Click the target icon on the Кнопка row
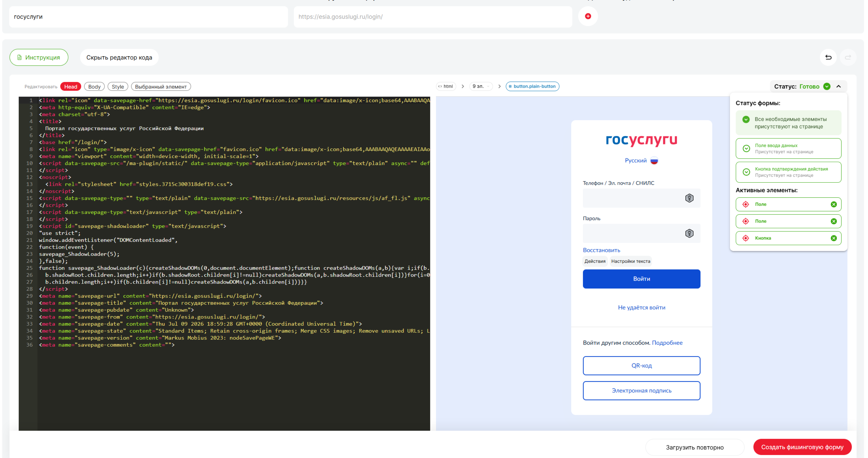This screenshot has width=868, height=458. [x=746, y=238]
